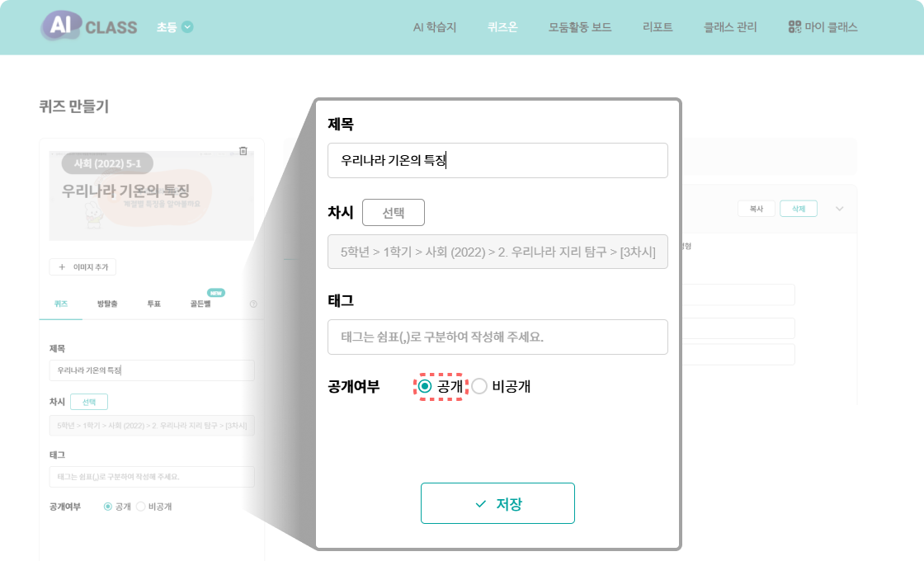Switch to the 방탈출 tab
924x561 pixels.
tap(107, 304)
